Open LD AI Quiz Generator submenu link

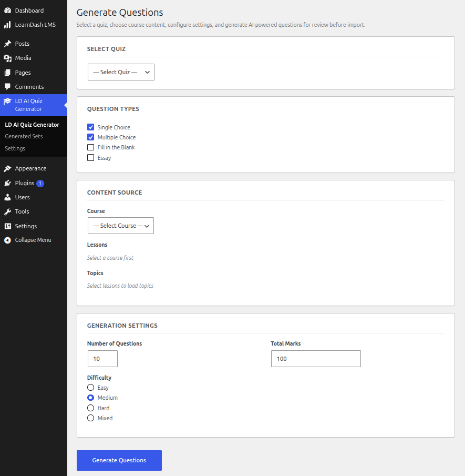coord(32,125)
